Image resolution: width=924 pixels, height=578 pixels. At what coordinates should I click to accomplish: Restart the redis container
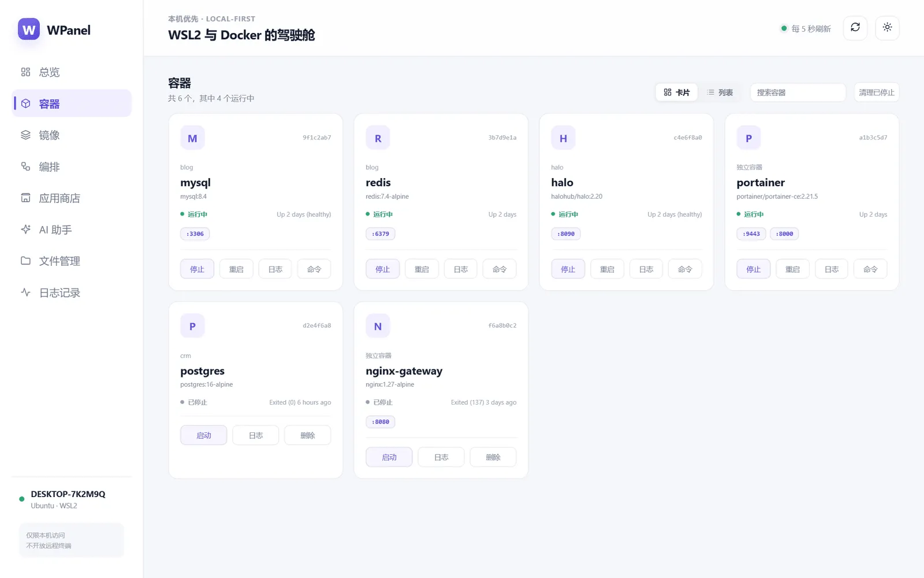click(422, 269)
